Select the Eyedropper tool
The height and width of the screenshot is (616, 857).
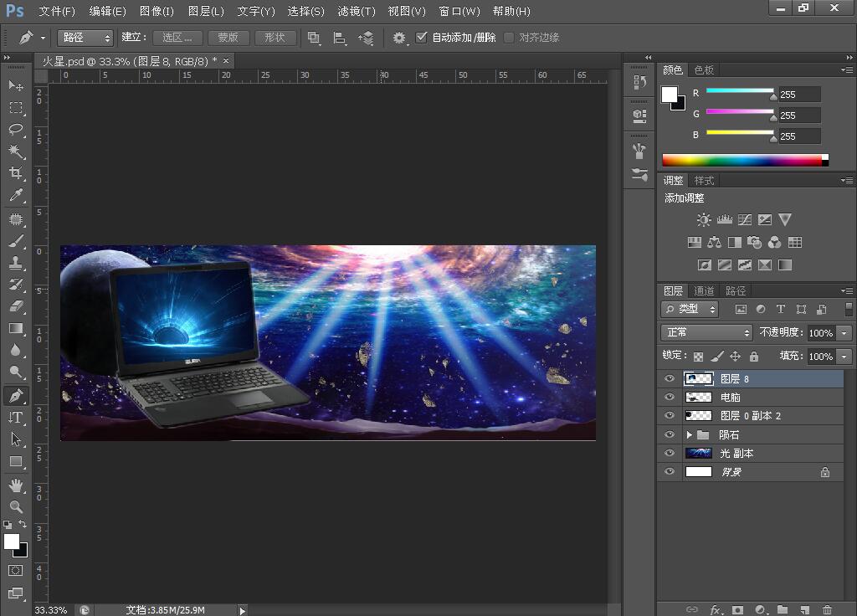(x=16, y=196)
